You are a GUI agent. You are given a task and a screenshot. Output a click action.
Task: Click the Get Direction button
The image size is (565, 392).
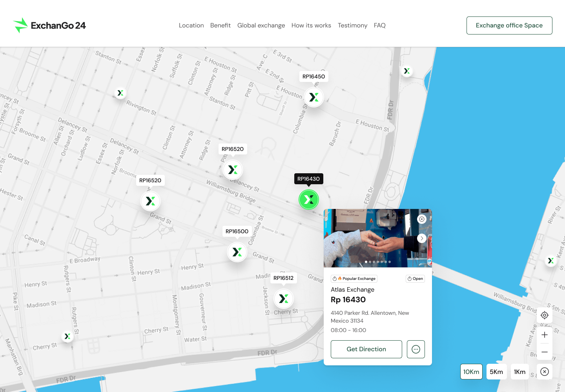tap(366, 349)
